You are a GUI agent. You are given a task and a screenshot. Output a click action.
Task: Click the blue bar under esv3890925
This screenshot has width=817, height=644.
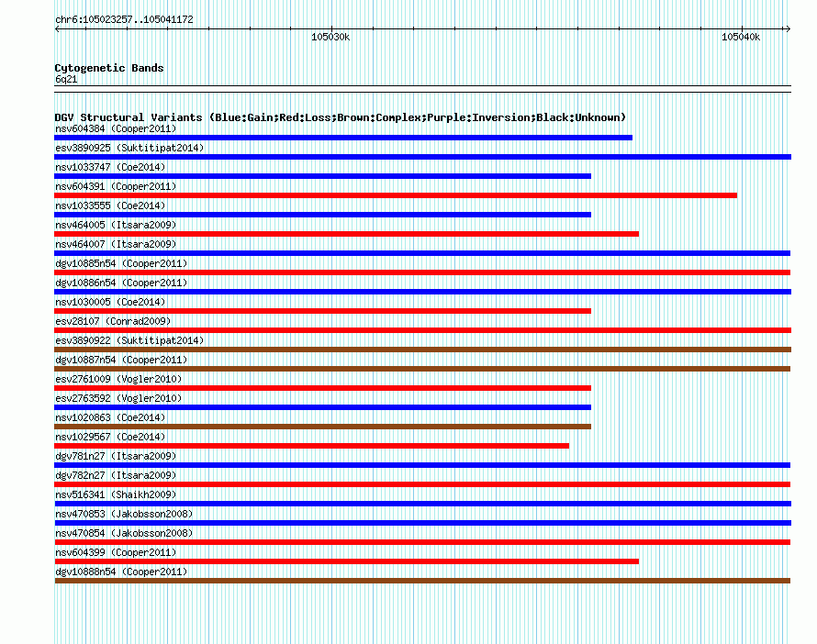[x=423, y=157]
